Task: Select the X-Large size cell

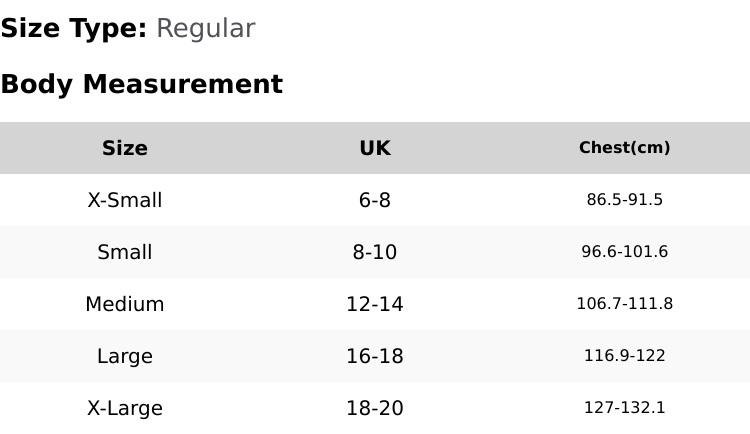Action: (125, 408)
